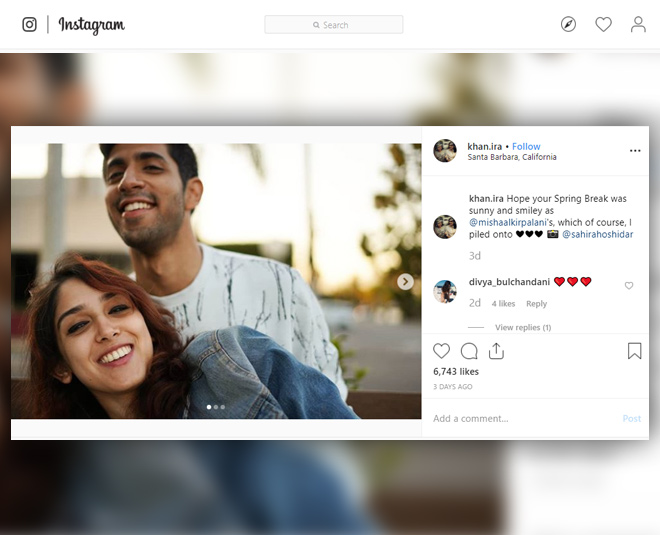Go to next photo with arrow

click(x=405, y=282)
